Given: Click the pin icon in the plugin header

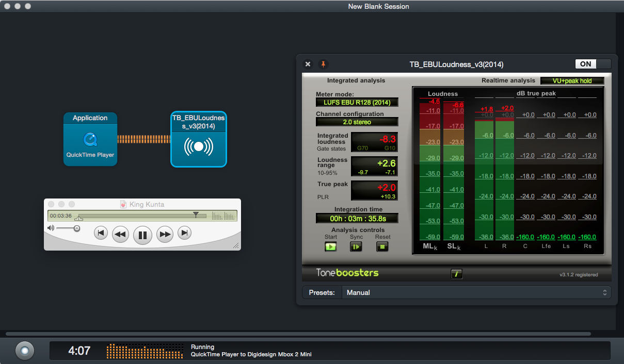Looking at the screenshot, I should pos(324,64).
